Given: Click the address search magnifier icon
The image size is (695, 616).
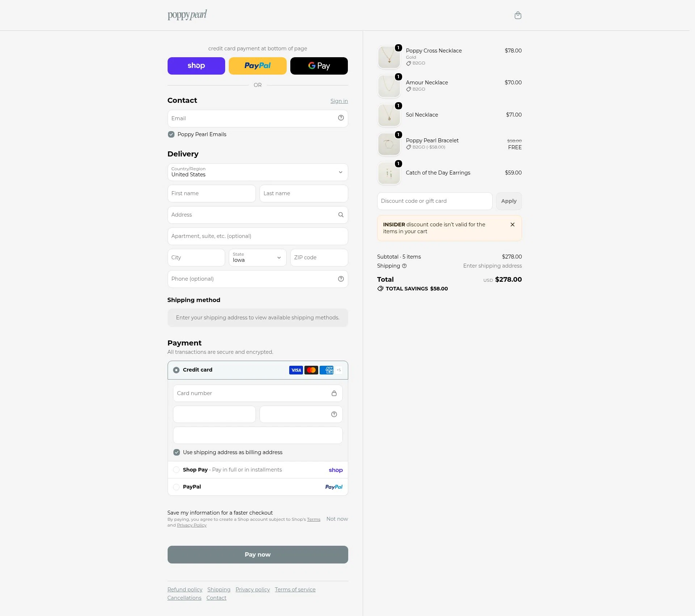Looking at the screenshot, I should click(x=341, y=215).
